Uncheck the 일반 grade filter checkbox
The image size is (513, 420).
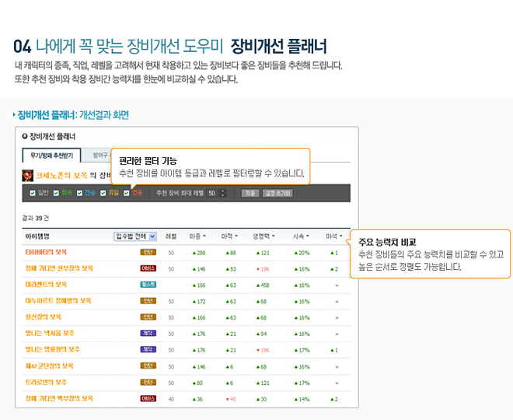(x=33, y=193)
